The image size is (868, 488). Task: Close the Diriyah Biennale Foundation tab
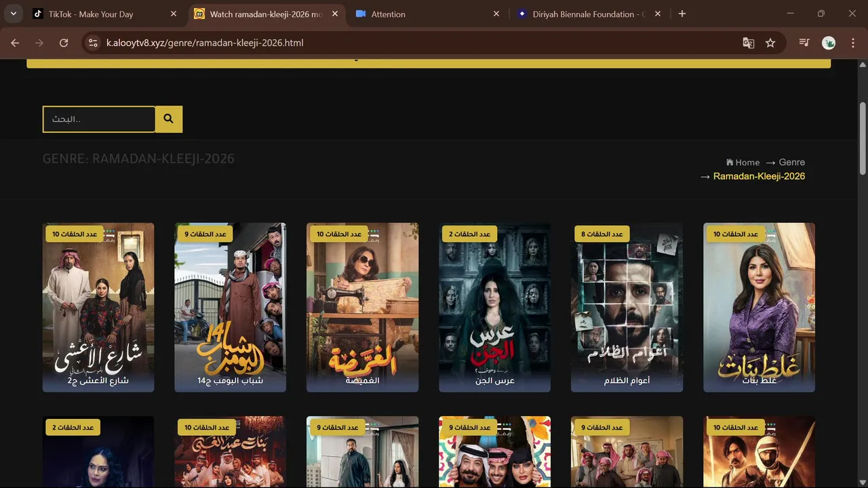658,14
